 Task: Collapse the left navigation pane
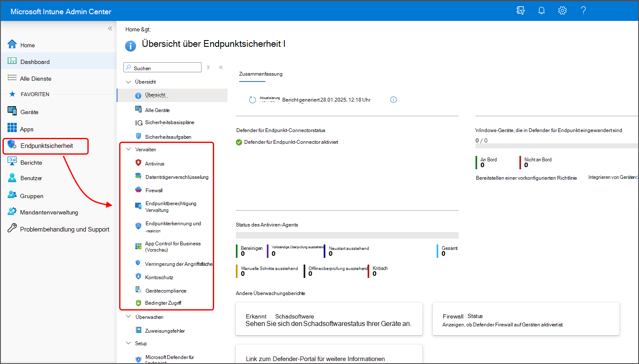(110, 28)
